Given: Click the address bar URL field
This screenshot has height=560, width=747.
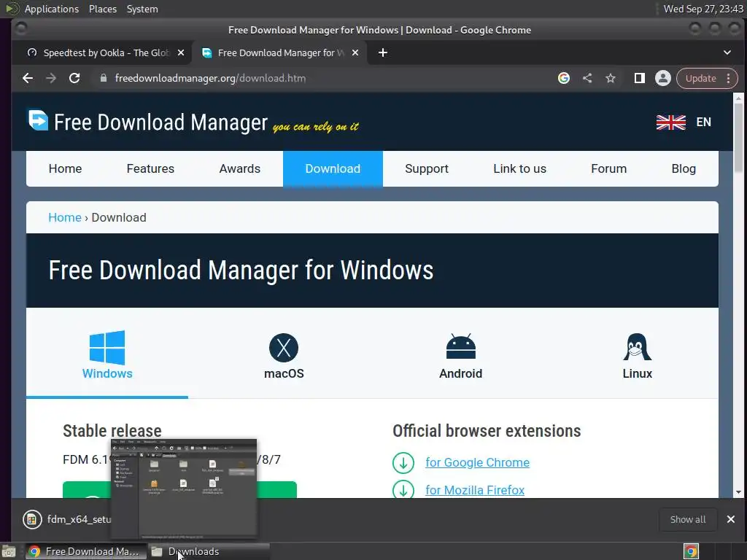Looking at the screenshot, I should pos(324,78).
